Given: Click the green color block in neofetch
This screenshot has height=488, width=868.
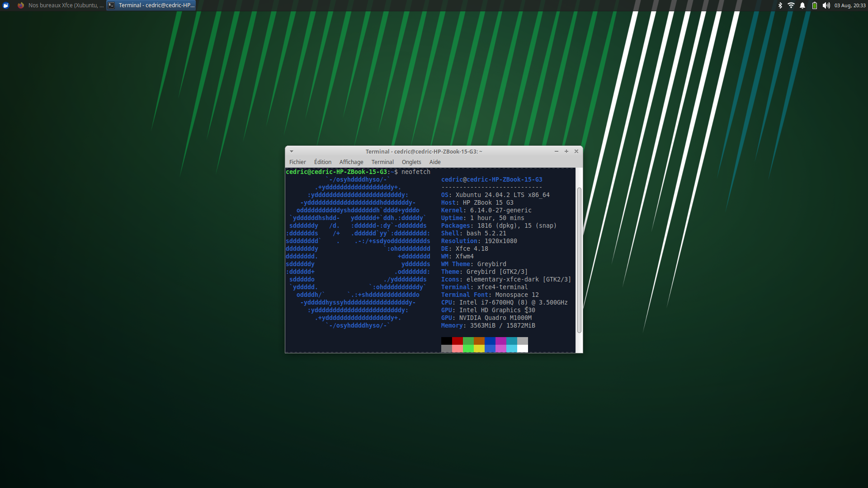Looking at the screenshot, I should point(468,341).
